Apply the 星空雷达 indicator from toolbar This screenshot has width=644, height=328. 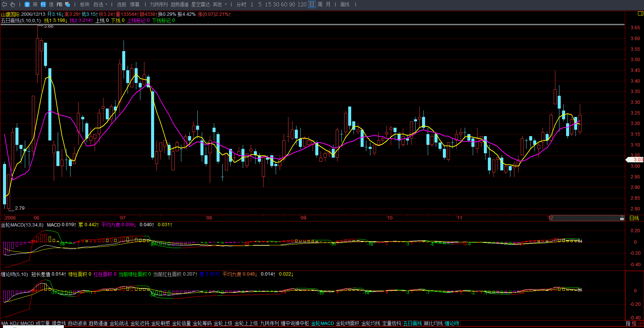tap(200, 4)
